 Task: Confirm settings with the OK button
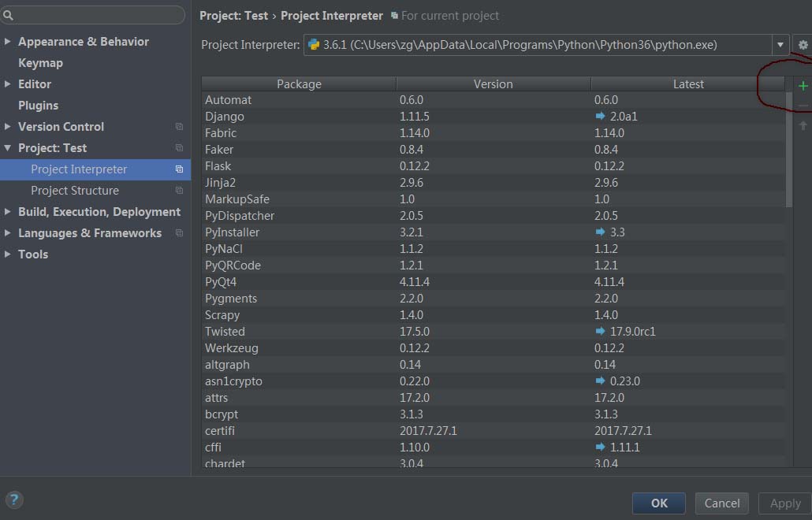point(659,503)
